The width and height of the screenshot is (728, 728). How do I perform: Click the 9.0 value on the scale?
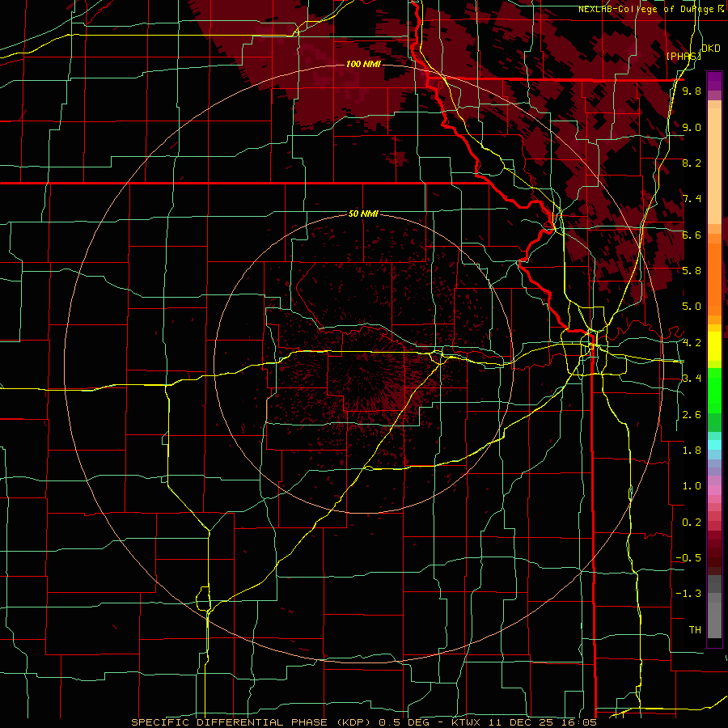pyautogui.click(x=692, y=127)
